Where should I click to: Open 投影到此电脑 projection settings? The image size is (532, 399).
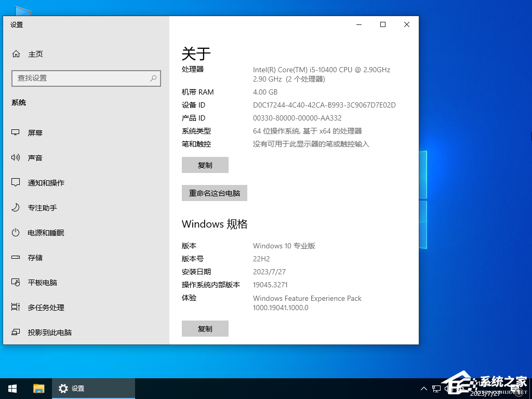pyautogui.click(x=49, y=332)
